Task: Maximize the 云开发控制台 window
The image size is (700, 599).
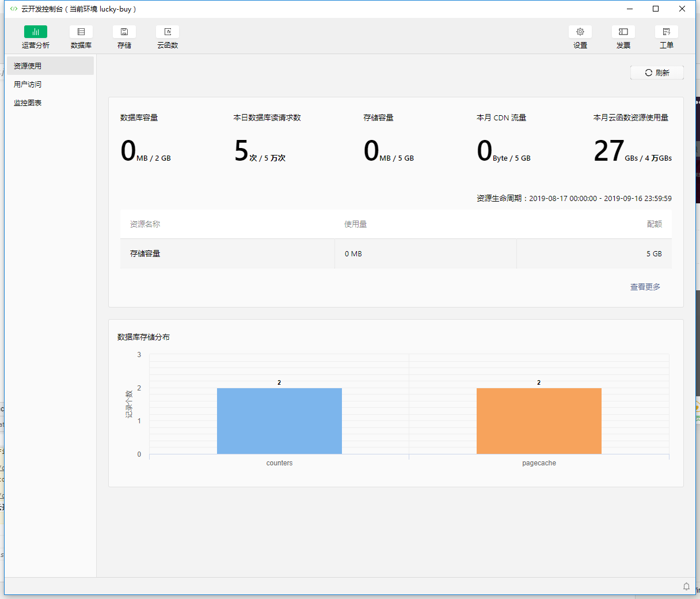Action: click(x=656, y=9)
